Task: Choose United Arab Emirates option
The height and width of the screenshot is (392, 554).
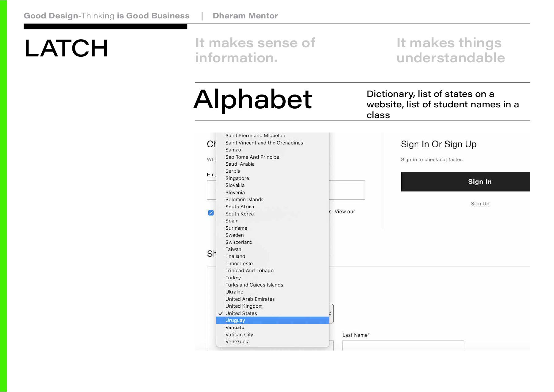Action: 250,299
